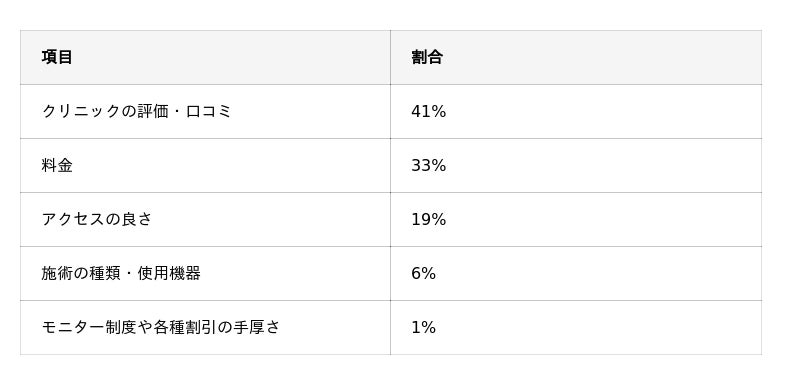Click empty space right of 項目 header
This screenshot has height=385, width=800.
tap(230, 57)
